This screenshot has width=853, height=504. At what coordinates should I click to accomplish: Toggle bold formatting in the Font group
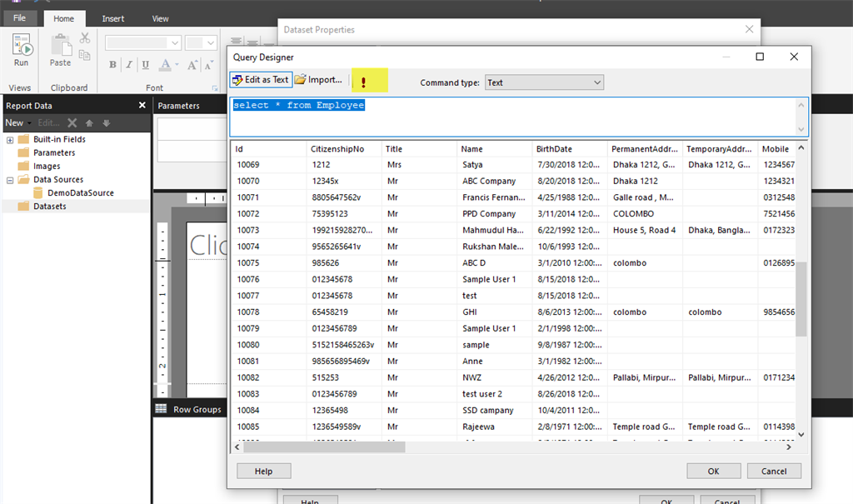[112, 64]
